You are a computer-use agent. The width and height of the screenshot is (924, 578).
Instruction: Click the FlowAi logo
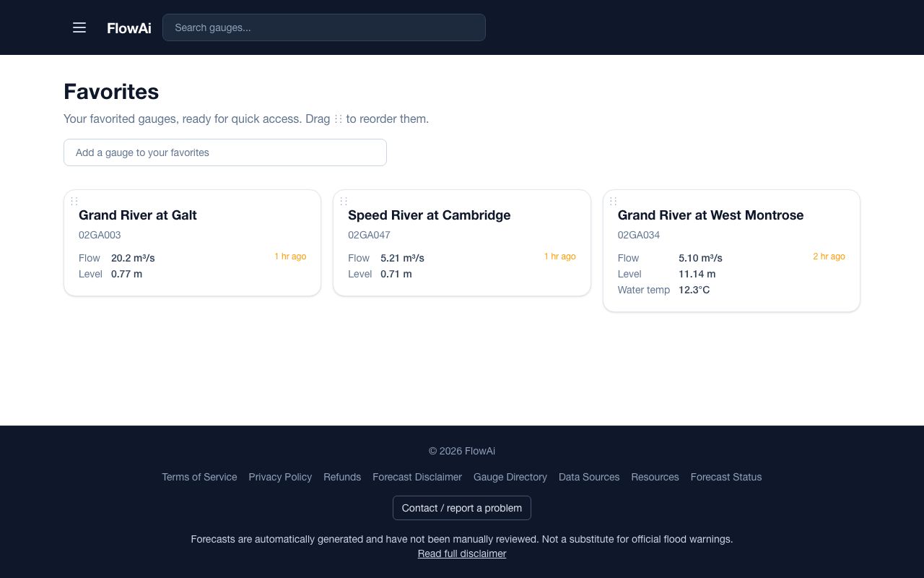point(129,28)
